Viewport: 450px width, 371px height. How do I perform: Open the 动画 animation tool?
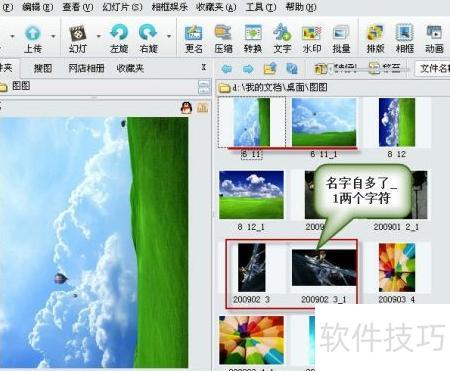pos(434,39)
